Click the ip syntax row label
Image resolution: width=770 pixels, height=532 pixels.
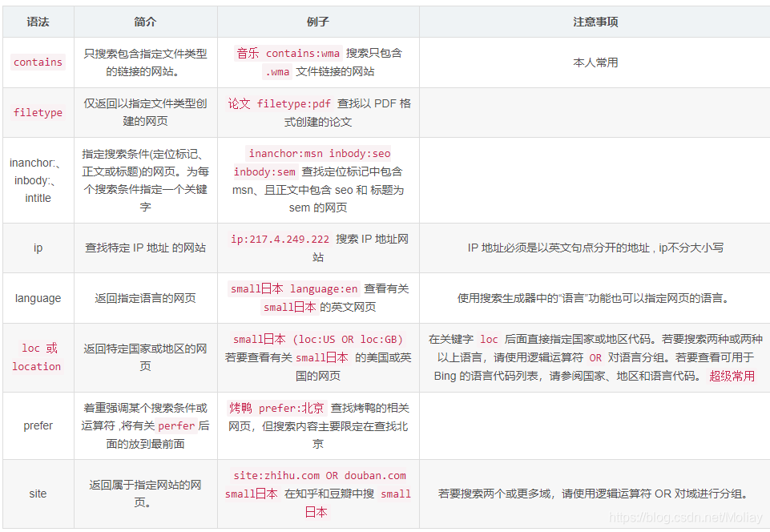pyautogui.click(x=38, y=248)
